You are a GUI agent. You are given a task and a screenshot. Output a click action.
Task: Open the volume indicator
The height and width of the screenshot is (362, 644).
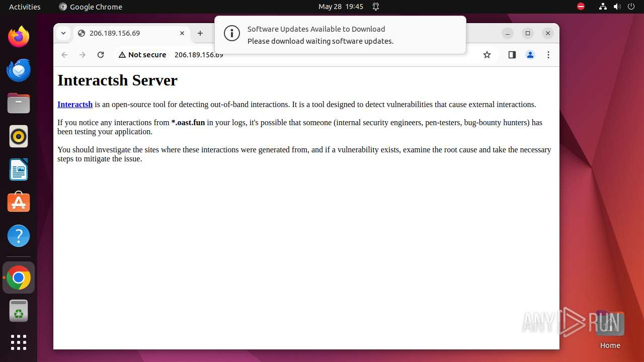pos(617,7)
